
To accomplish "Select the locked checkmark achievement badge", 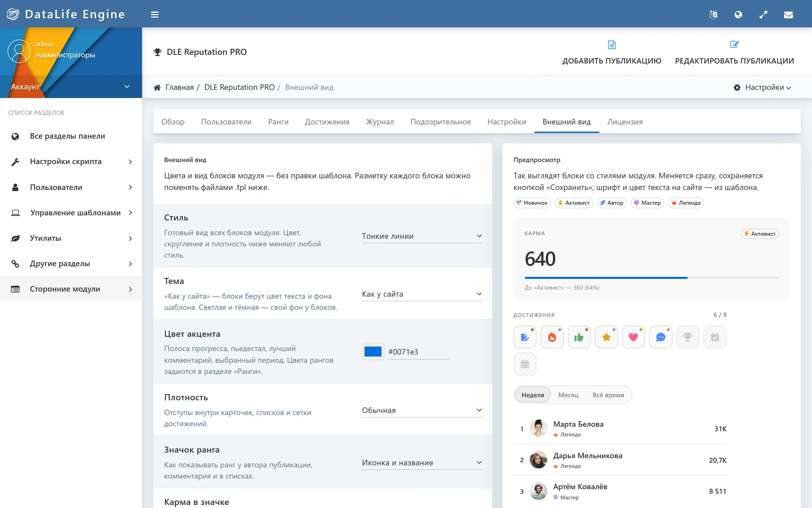I will point(715,337).
